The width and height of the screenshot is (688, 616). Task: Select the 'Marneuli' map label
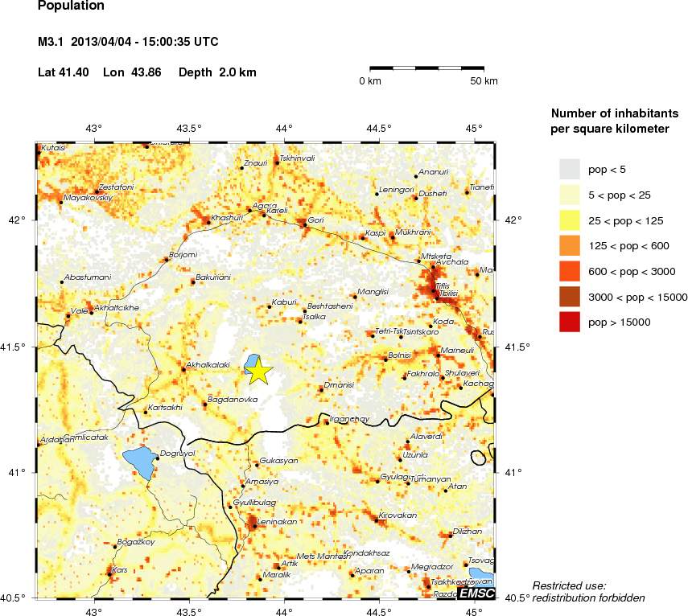457,351
